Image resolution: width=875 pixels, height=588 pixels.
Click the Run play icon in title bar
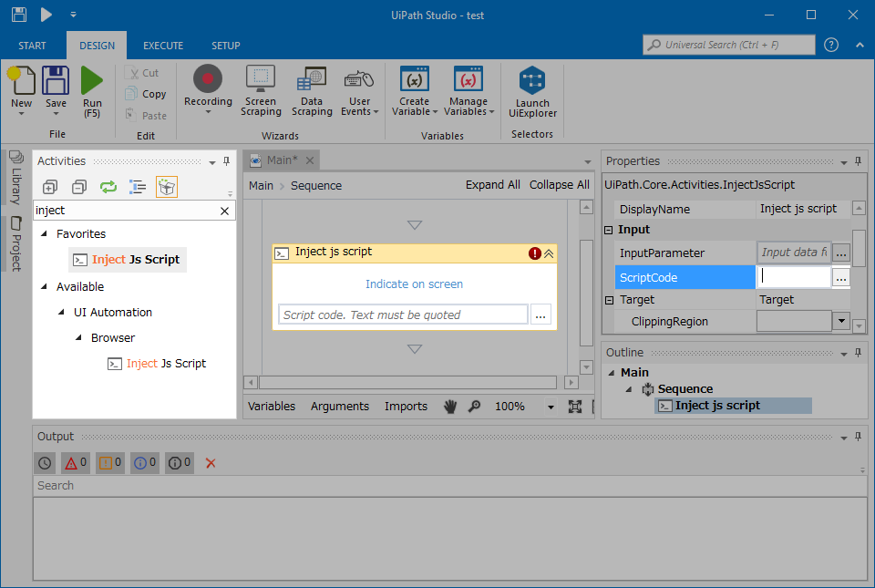point(46,15)
